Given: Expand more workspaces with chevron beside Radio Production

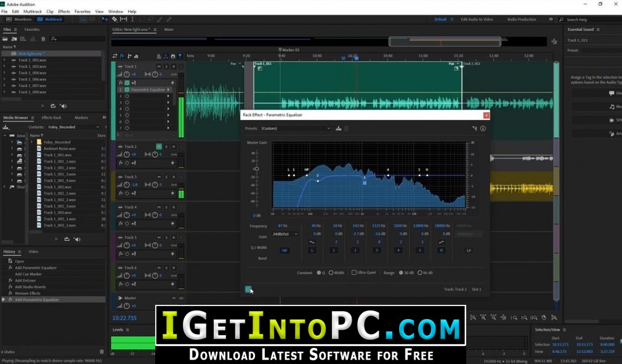Looking at the screenshot, I should point(551,19).
